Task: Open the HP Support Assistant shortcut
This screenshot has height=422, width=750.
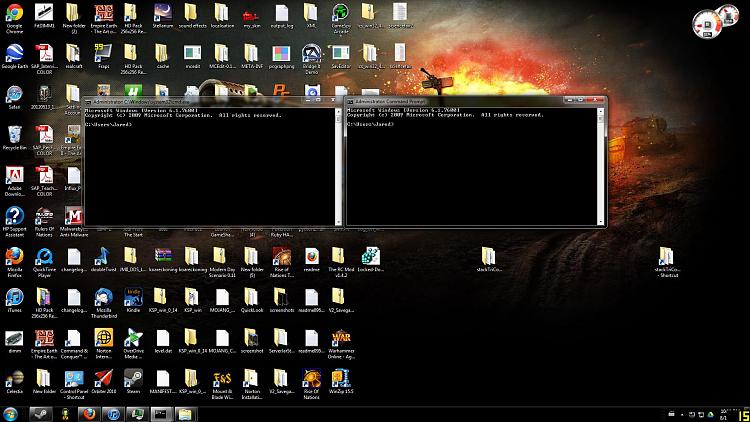Action: 14,222
